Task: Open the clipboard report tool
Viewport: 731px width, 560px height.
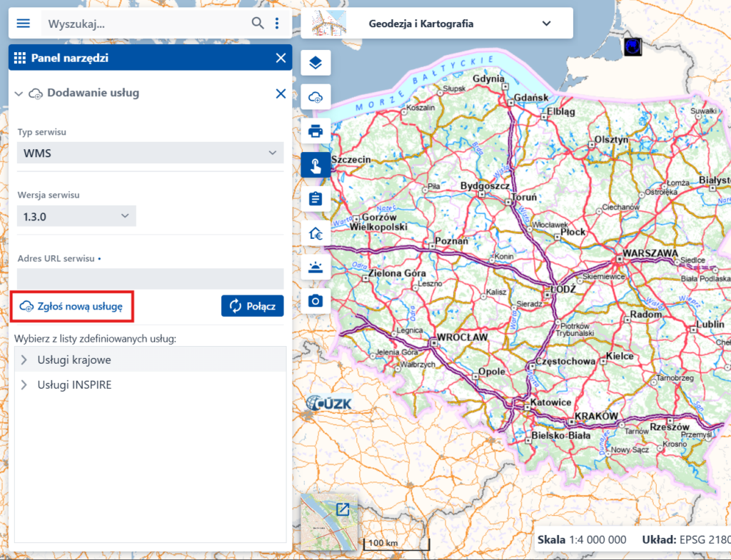Action: tap(316, 199)
